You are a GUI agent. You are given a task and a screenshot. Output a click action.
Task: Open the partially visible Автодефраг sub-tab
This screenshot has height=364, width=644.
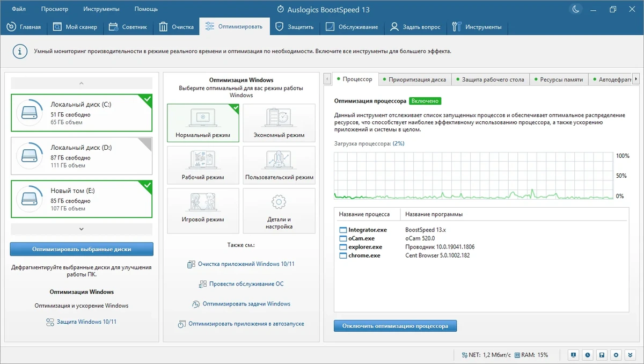[611, 79]
